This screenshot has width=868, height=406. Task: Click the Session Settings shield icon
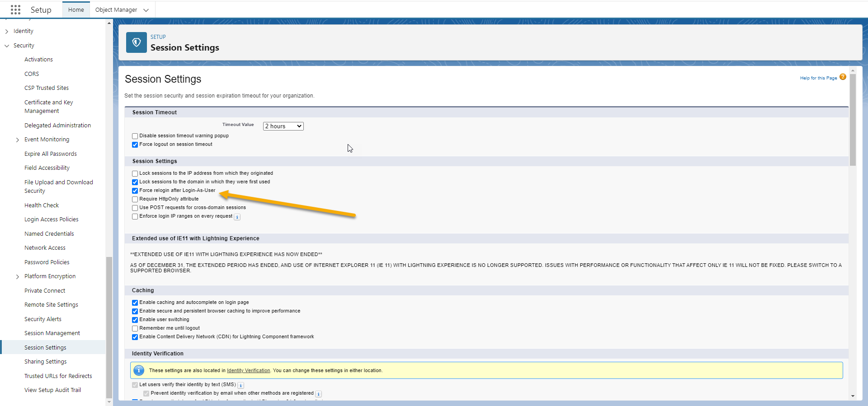pyautogui.click(x=137, y=42)
